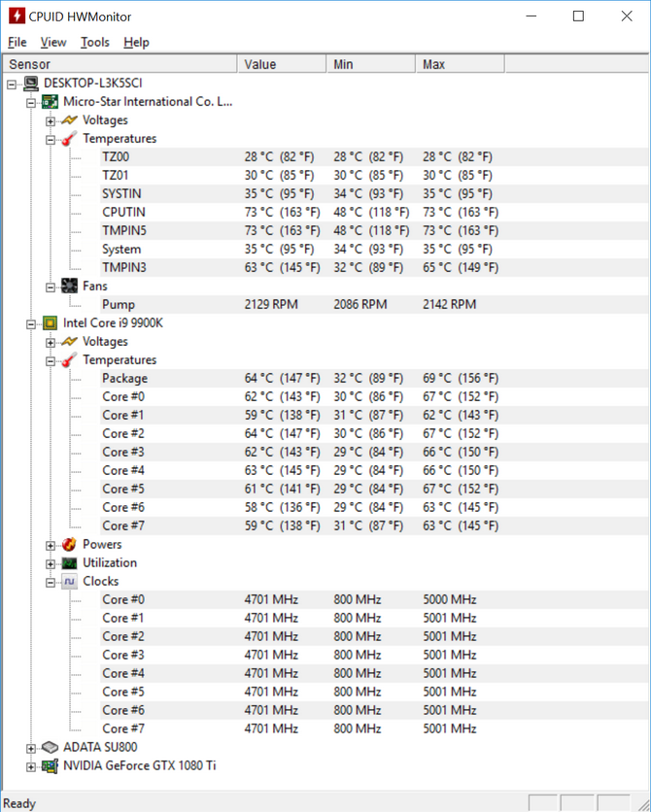
Task: Click the 5000 MHz max clock value
Action: (450, 599)
